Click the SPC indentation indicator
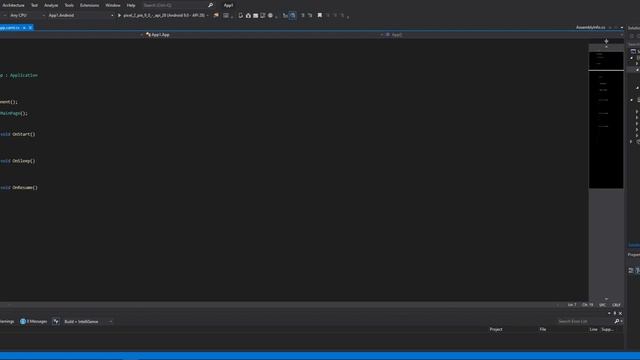The image size is (640, 360). point(602,305)
